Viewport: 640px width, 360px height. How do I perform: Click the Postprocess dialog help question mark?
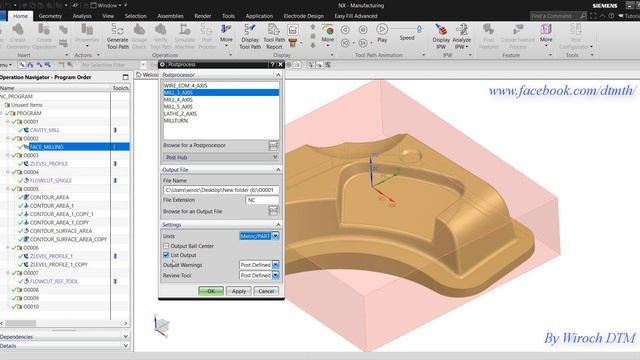click(x=272, y=64)
